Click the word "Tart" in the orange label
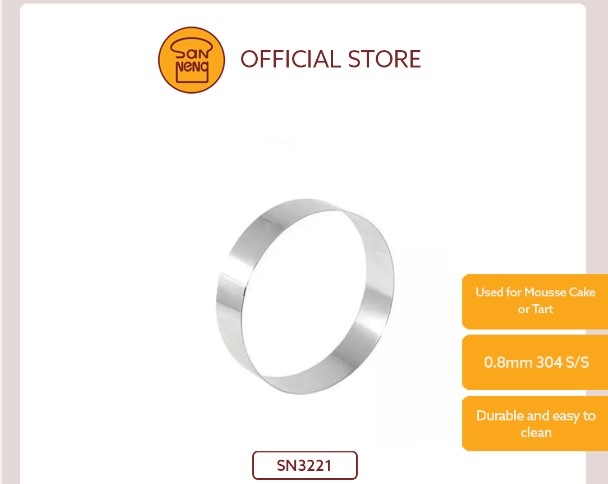This screenshot has height=484, width=608. 542,309
